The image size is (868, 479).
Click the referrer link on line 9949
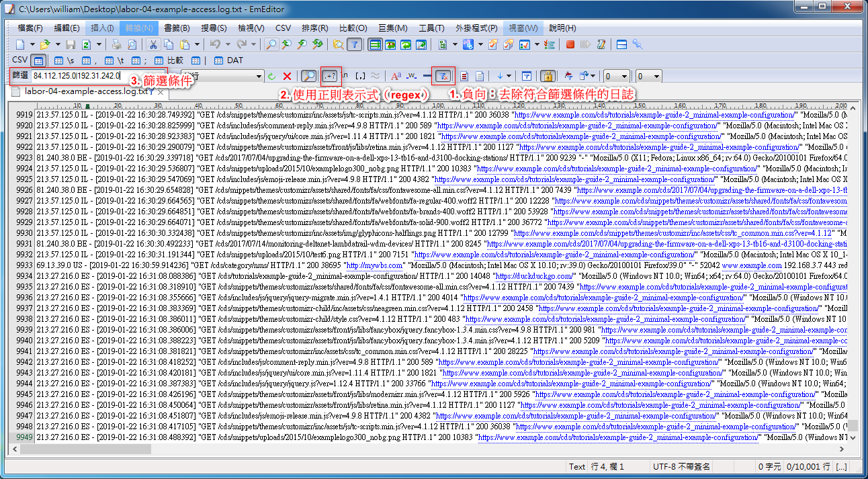617,437
